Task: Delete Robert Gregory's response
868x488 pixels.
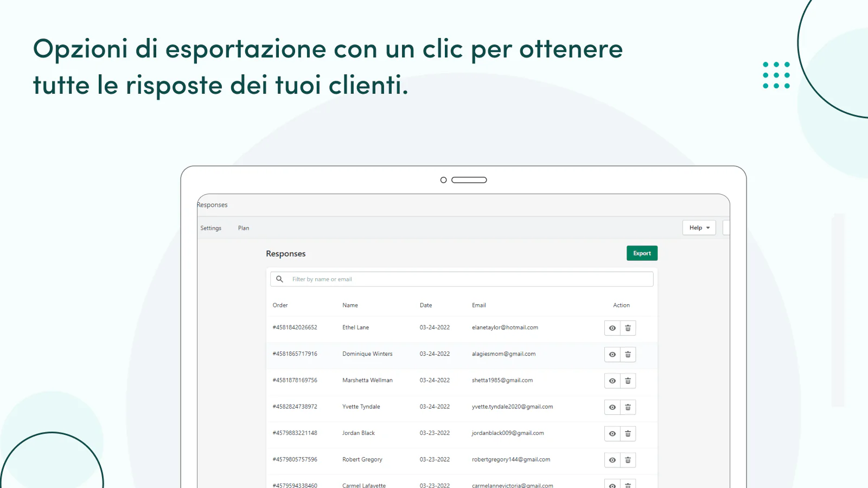Action: [x=628, y=460]
